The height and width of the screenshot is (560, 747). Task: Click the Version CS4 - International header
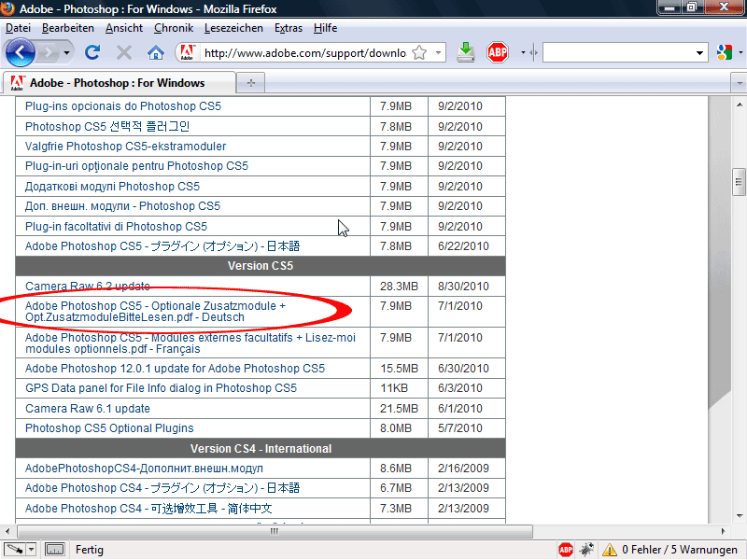(261, 449)
